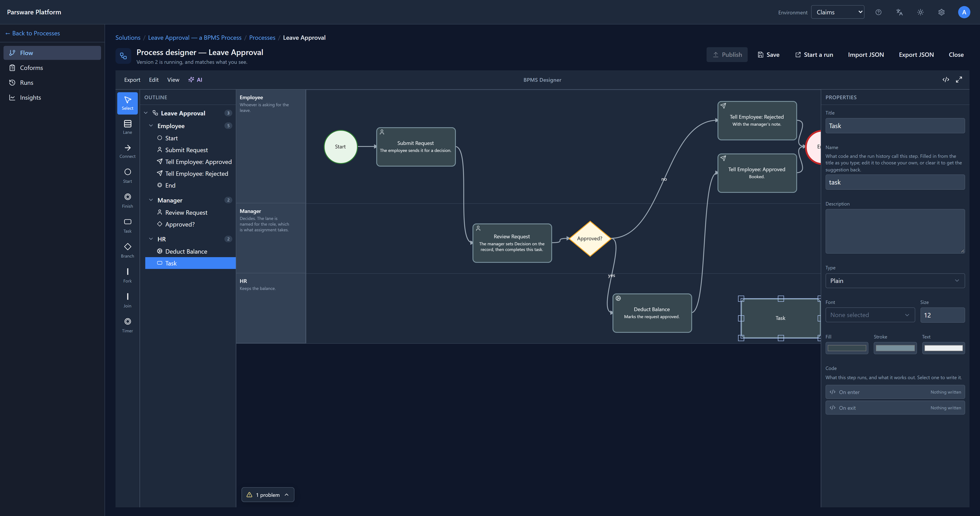Collapse the Employee outline group

(x=151, y=126)
